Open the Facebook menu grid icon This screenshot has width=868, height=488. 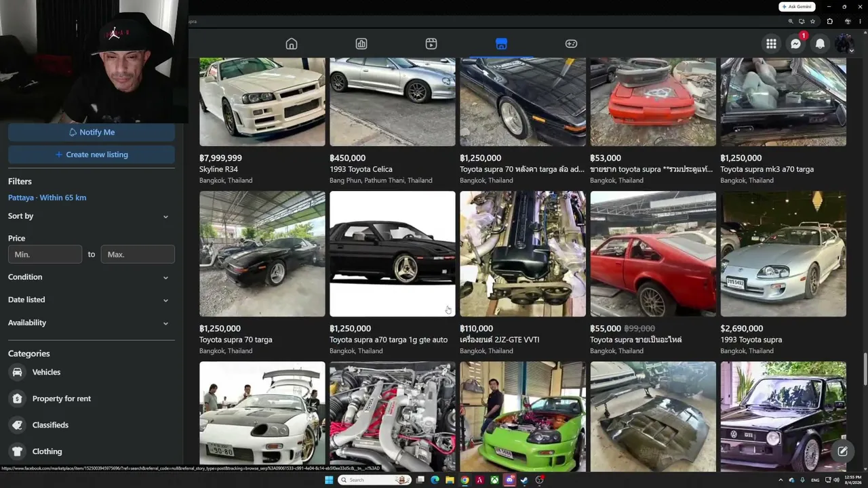click(x=771, y=44)
